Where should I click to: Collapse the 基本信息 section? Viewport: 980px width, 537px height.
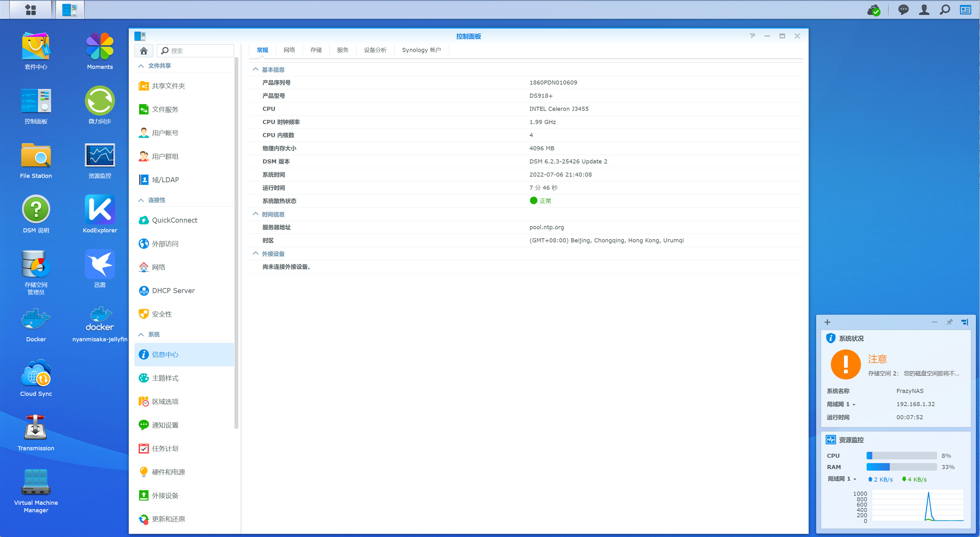pos(256,69)
